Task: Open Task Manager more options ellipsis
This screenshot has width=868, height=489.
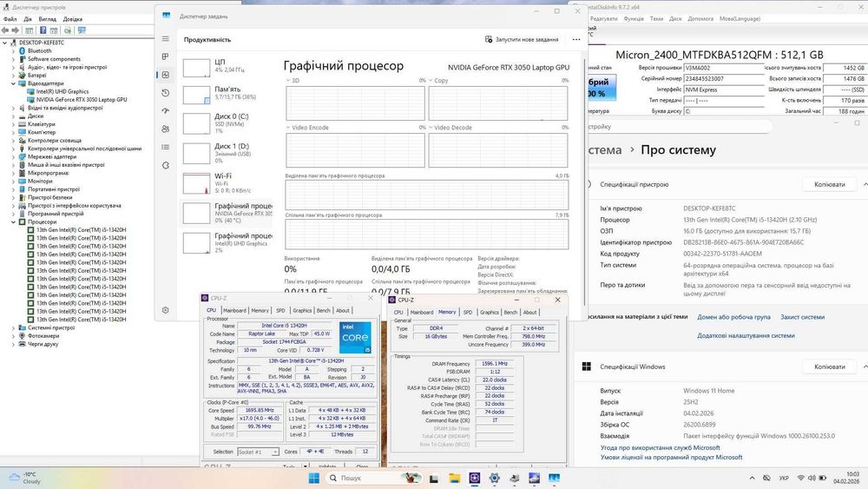Action: coord(576,39)
